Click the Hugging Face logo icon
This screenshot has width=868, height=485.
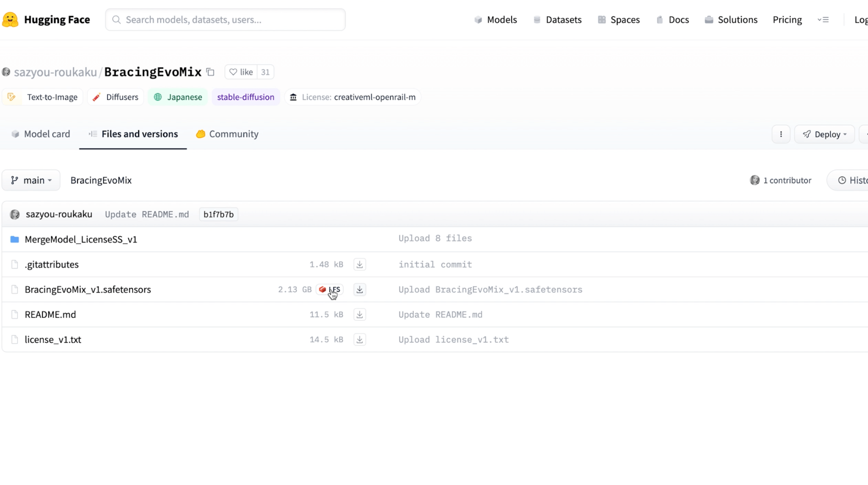pyautogui.click(x=10, y=19)
